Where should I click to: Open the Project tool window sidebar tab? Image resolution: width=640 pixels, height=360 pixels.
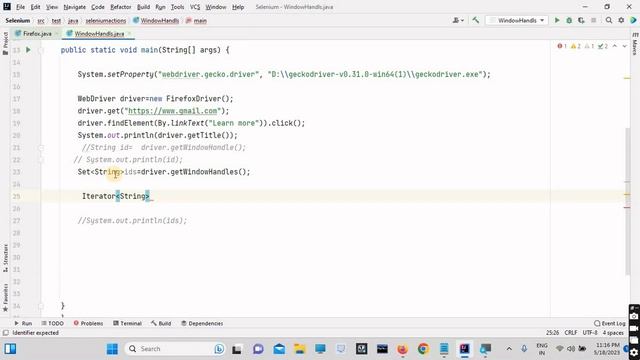[5, 43]
